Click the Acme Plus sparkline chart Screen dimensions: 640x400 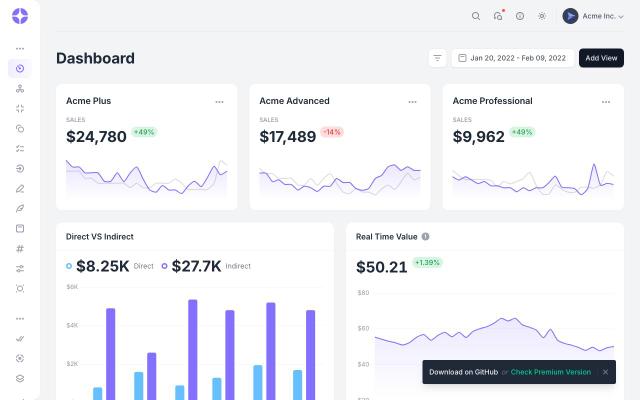(147, 178)
